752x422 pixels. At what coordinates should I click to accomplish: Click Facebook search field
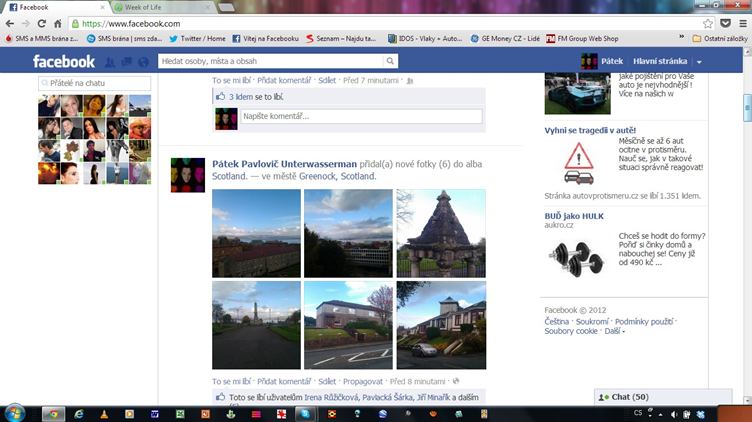point(271,61)
